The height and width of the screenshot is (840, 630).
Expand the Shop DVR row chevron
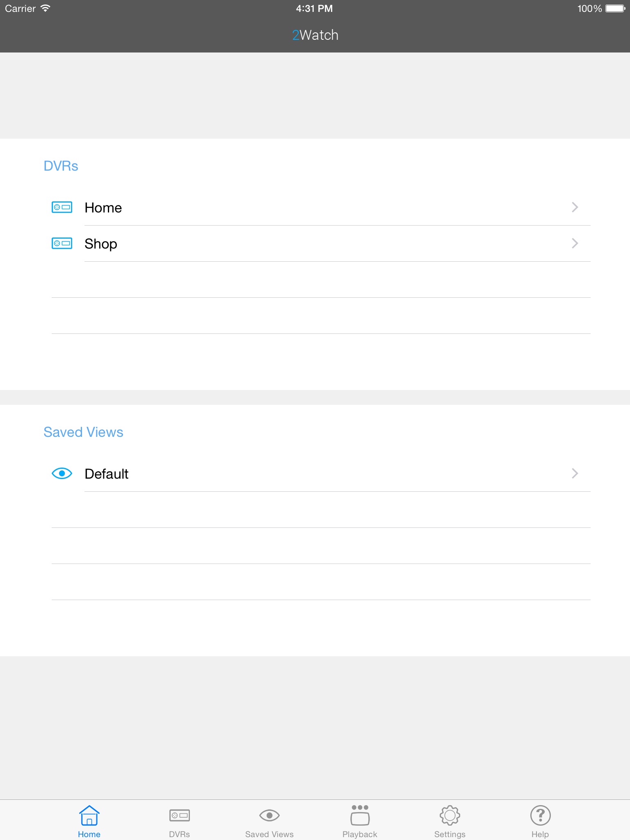tap(575, 243)
